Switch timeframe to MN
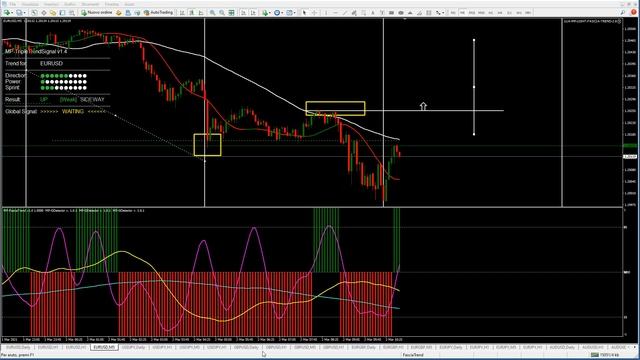640x360 pixels. pyautogui.click(x=528, y=13)
